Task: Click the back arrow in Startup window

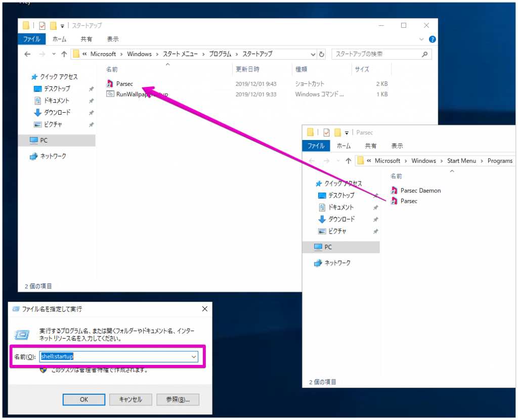Action: point(28,54)
